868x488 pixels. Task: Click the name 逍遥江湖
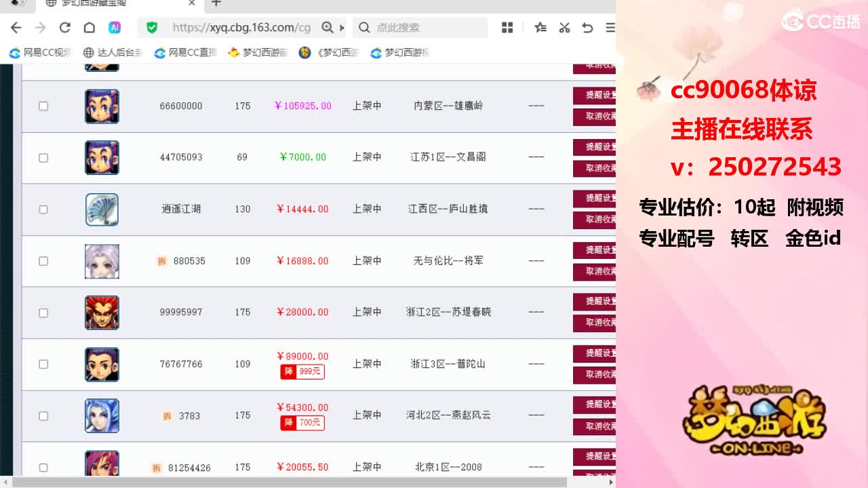(181, 209)
